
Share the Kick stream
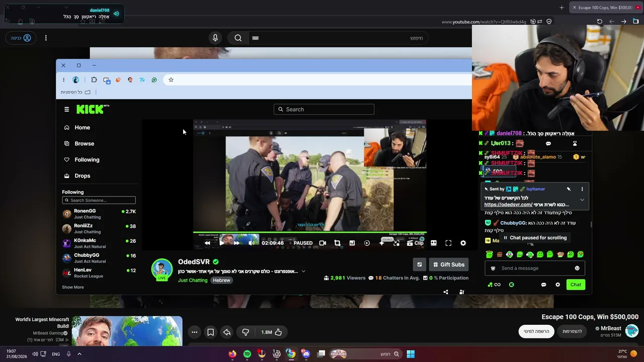pyautogui.click(x=446, y=292)
